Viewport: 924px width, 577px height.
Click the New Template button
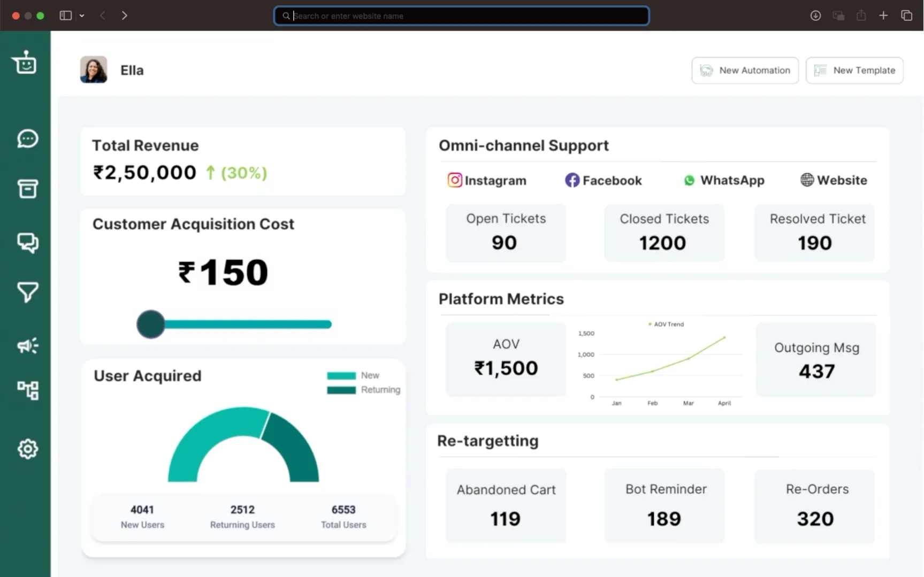[854, 71]
